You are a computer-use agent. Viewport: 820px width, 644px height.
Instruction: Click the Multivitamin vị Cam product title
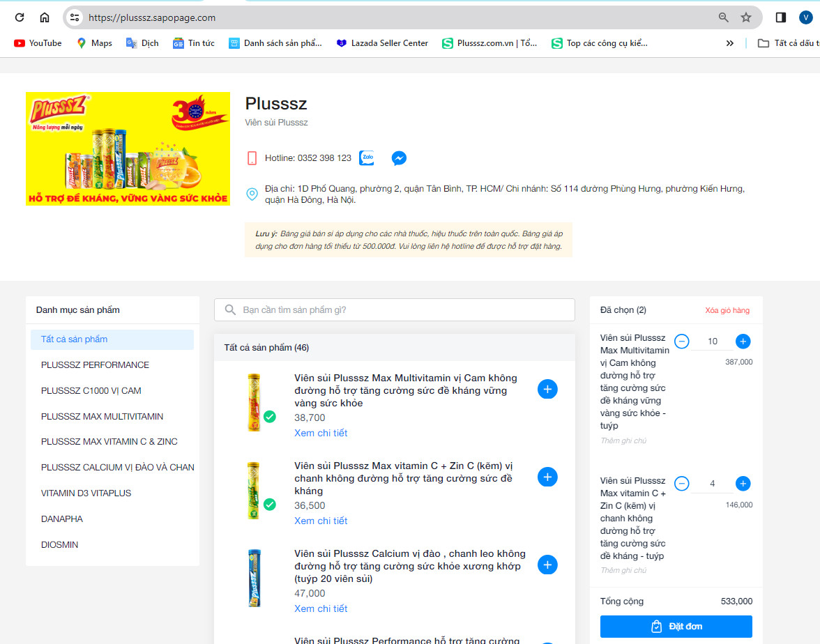click(x=406, y=390)
